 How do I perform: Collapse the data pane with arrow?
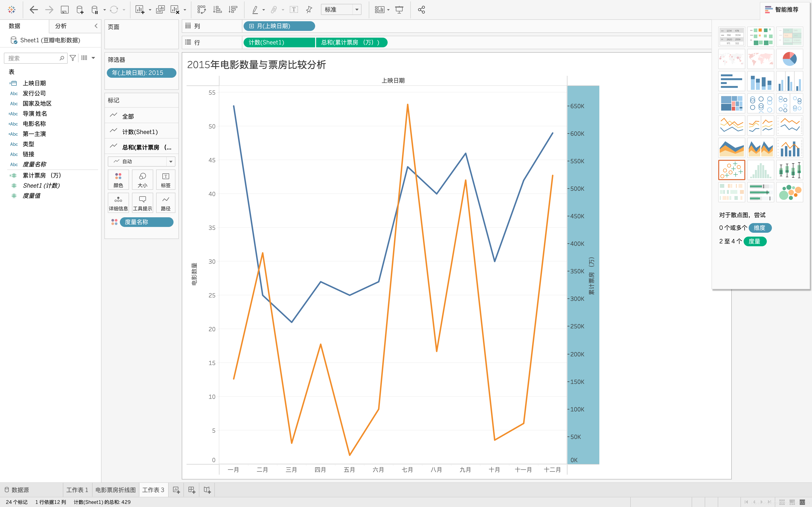96,26
